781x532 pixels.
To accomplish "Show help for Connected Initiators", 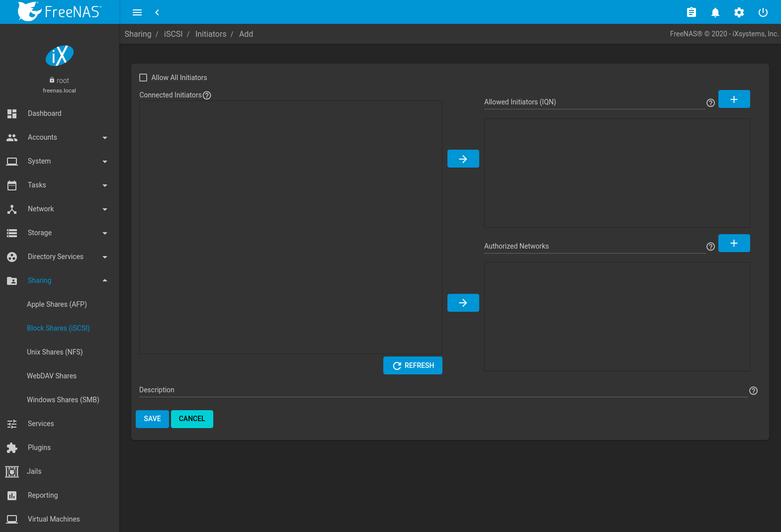I will click(207, 95).
